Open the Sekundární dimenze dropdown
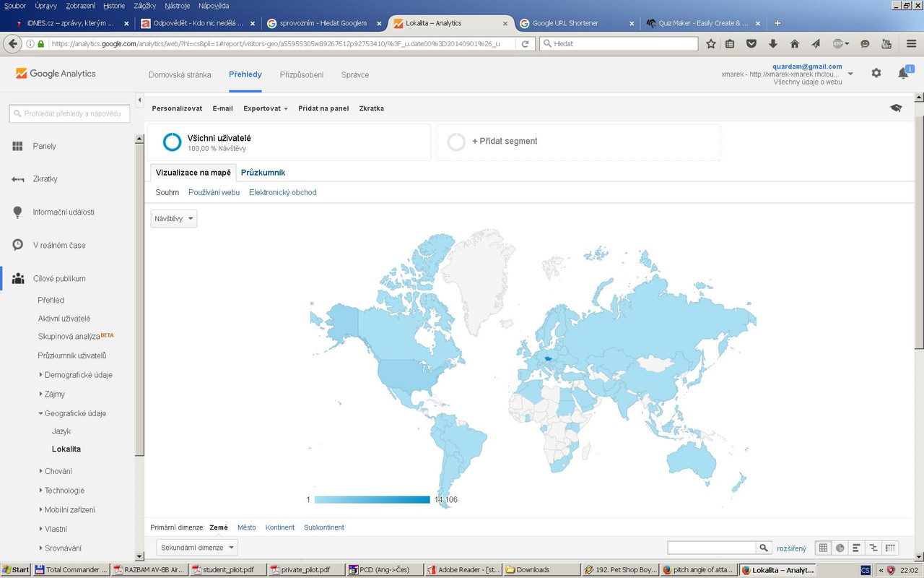Viewport: 924px width, 578px height. (196, 548)
